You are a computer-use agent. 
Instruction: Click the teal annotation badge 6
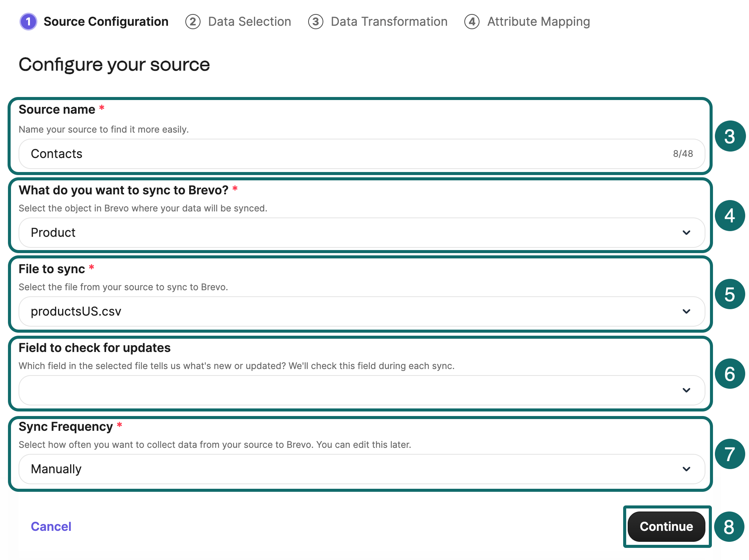(730, 374)
